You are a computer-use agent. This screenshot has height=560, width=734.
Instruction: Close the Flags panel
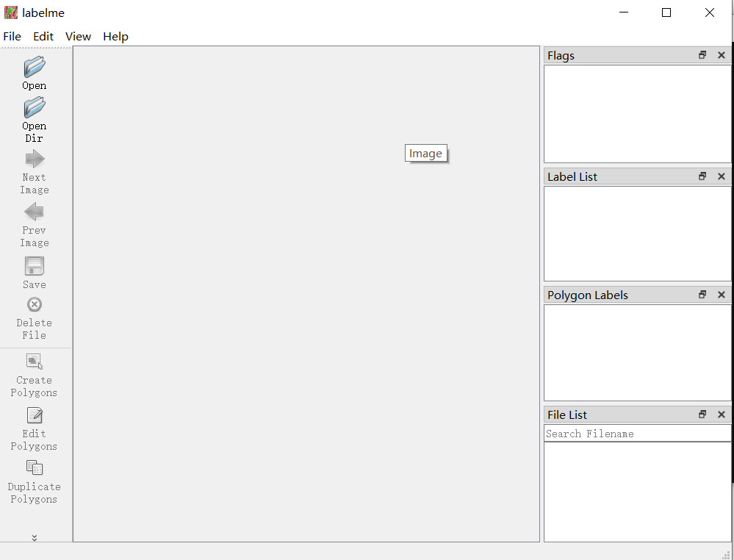pyautogui.click(x=722, y=55)
